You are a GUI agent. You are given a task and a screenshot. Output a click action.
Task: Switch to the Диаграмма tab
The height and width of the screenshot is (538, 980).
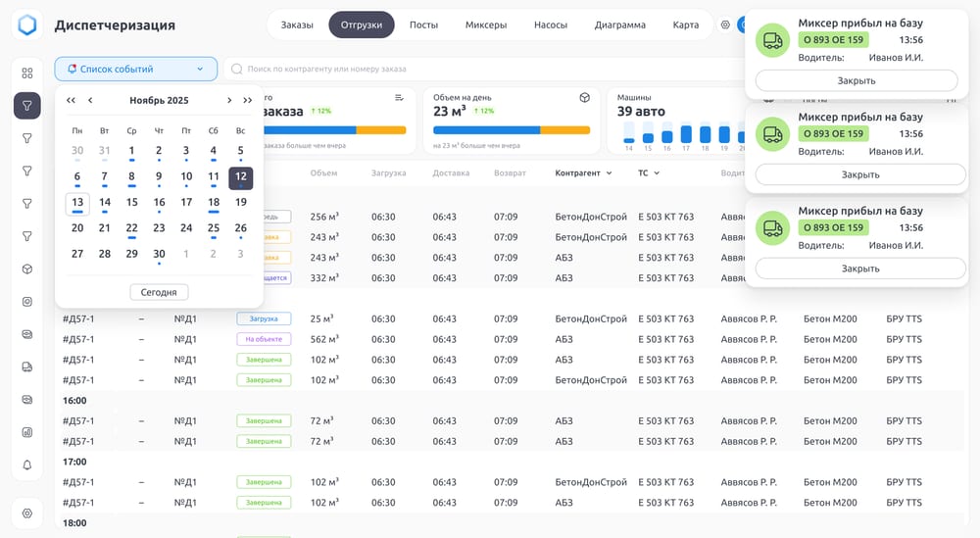[x=619, y=24]
